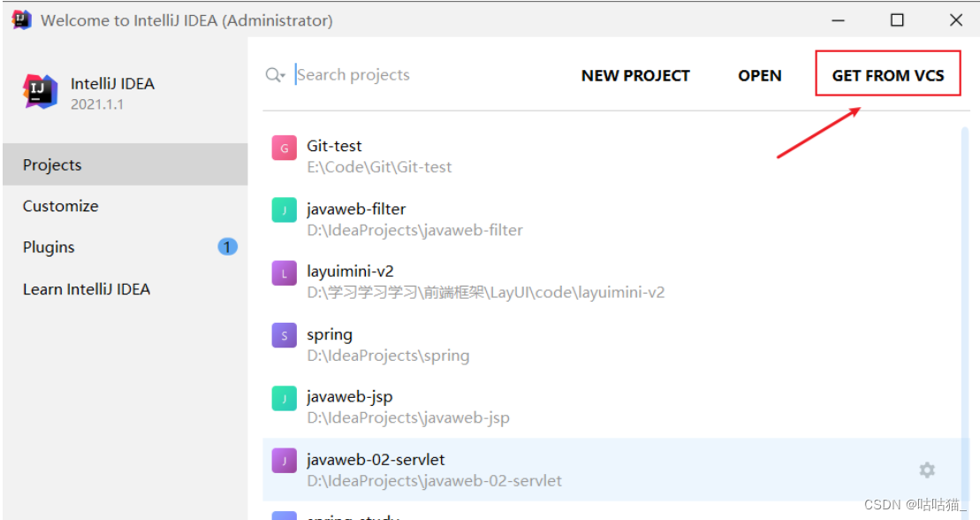Click the GET FROM VCS button
980x520 pixels.
tap(887, 75)
